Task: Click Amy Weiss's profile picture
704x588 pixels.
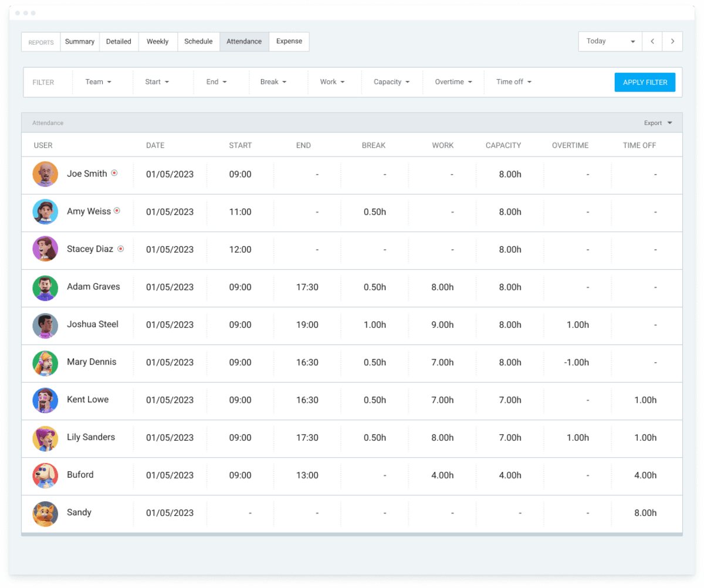Action: pyautogui.click(x=45, y=212)
